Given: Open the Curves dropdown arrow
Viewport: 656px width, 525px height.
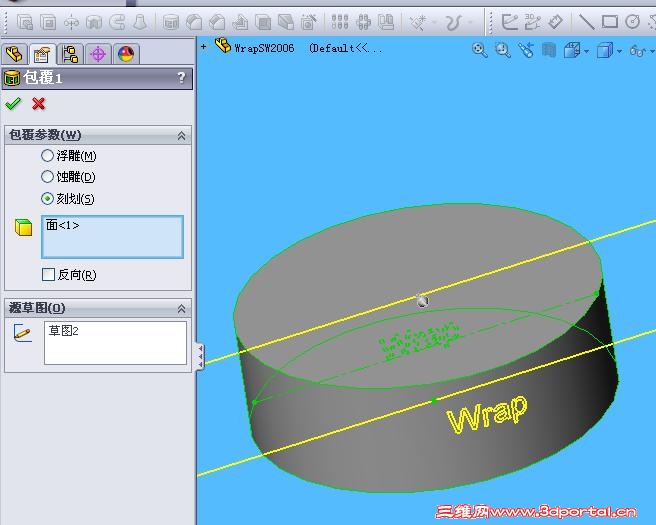Looking at the screenshot, I should (x=470, y=22).
